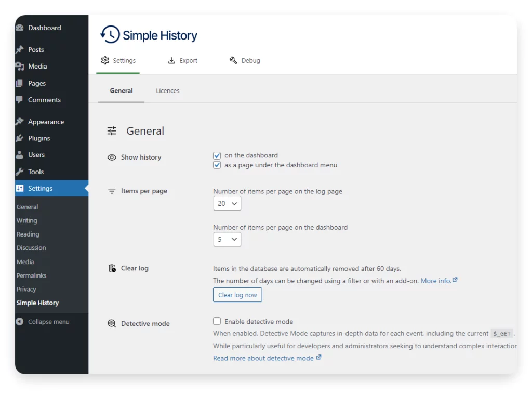Click the 'Enable detective mode' label text
The image size is (532, 394).
pyautogui.click(x=259, y=322)
